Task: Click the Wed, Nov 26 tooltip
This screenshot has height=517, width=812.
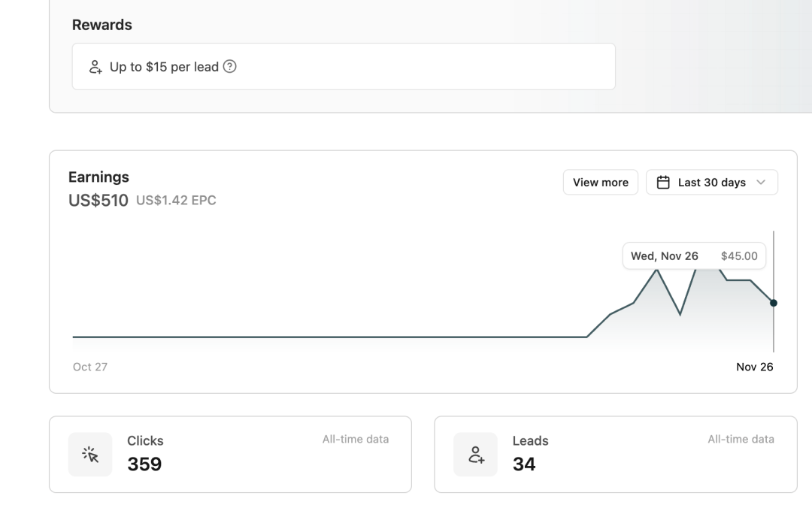Action: (694, 255)
